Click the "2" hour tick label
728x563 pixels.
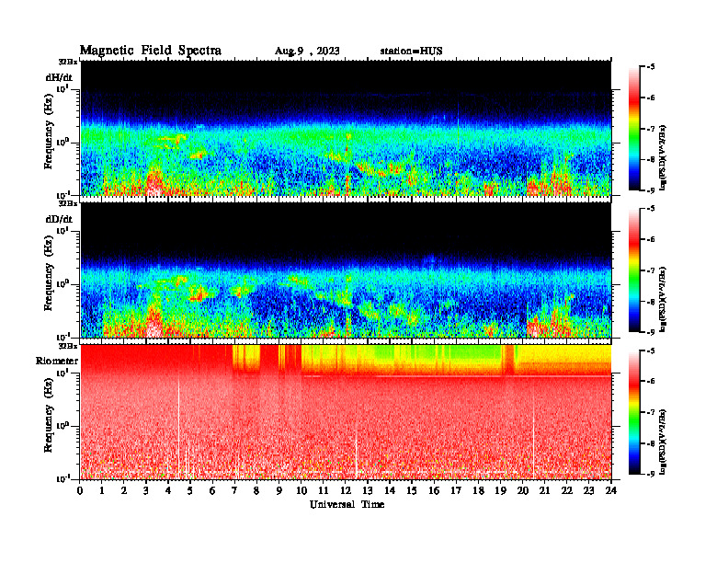(x=124, y=490)
